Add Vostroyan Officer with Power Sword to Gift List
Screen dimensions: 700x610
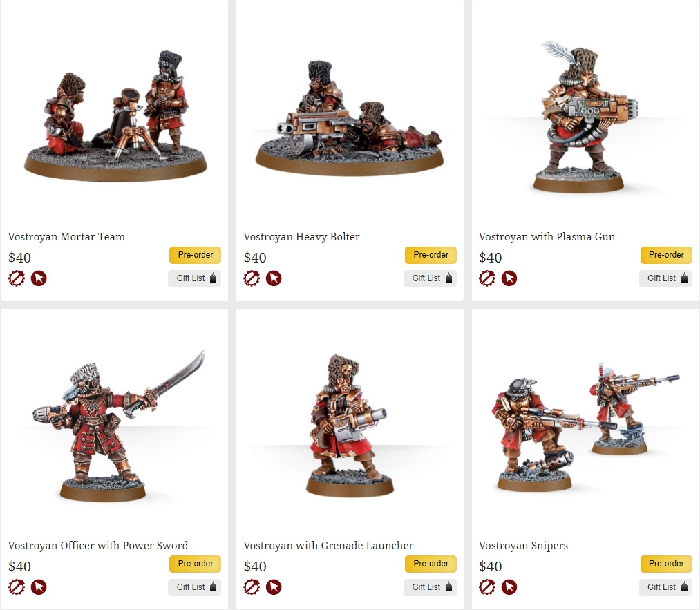(x=195, y=587)
